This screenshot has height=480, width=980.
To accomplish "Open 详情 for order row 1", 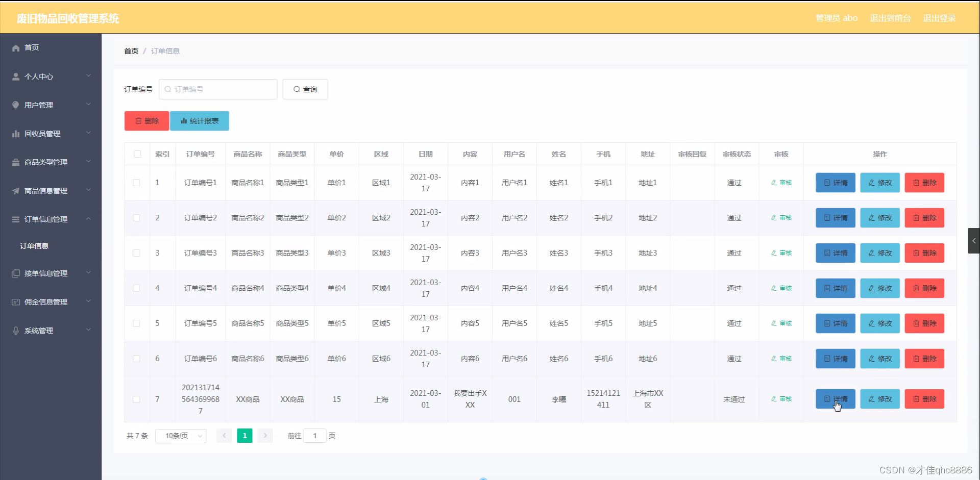I will 836,183.
